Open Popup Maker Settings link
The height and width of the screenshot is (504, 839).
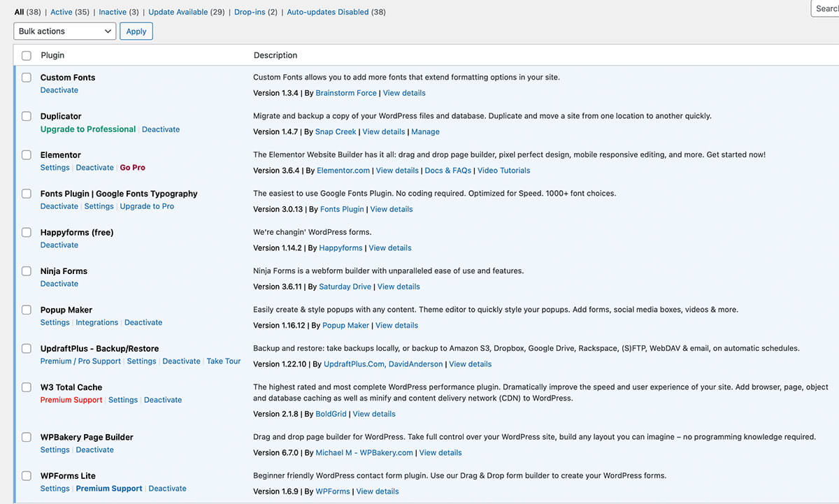55,322
